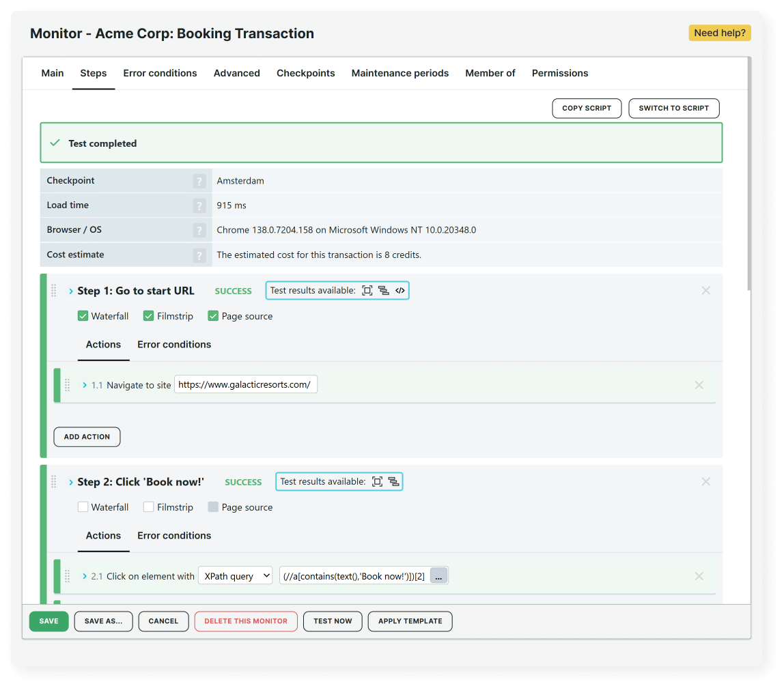Open the screenshot icon in Step 2 results
This screenshot has height=688, width=784.
click(x=376, y=481)
